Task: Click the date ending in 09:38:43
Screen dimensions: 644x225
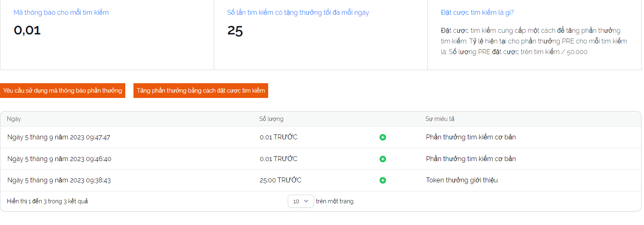Action: (59, 180)
